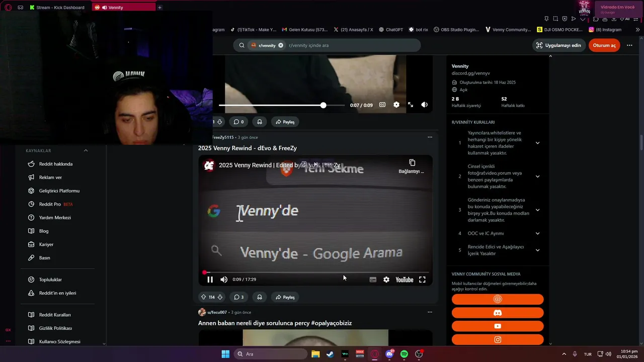Seek the Reddit video progress slider

(x=282, y=105)
